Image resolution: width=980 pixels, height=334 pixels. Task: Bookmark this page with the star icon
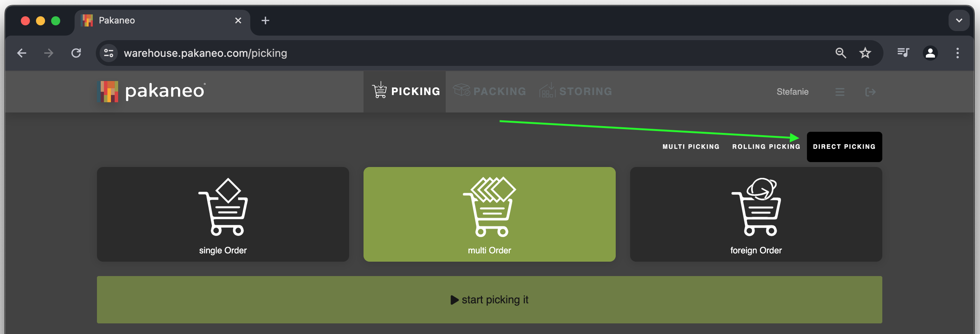pyautogui.click(x=865, y=53)
